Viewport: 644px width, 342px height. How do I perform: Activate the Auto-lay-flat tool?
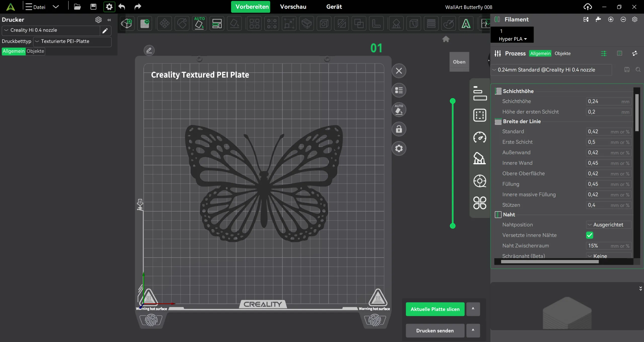click(x=199, y=23)
